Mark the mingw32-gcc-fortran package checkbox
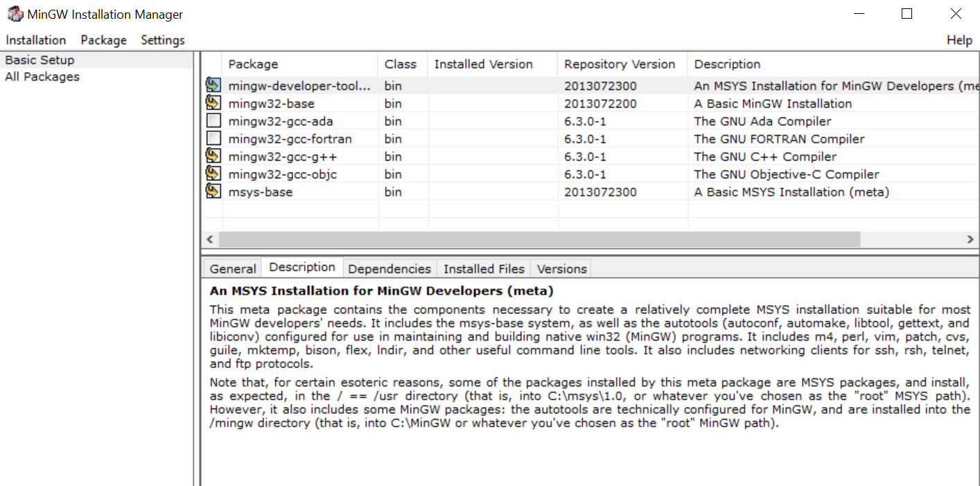 pyautogui.click(x=213, y=139)
